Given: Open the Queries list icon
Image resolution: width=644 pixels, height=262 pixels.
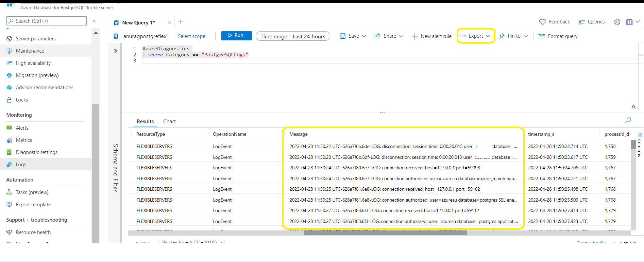Looking at the screenshot, I should pyautogui.click(x=581, y=22).
